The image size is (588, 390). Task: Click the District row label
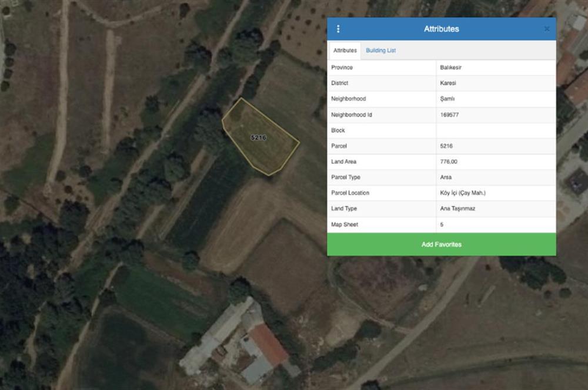[x=340, y=83]
